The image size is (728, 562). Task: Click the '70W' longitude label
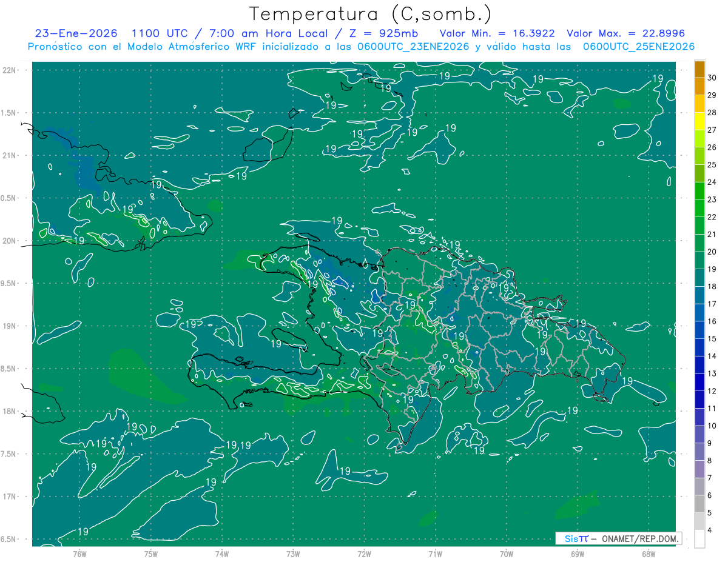click(x=507, y=554)
